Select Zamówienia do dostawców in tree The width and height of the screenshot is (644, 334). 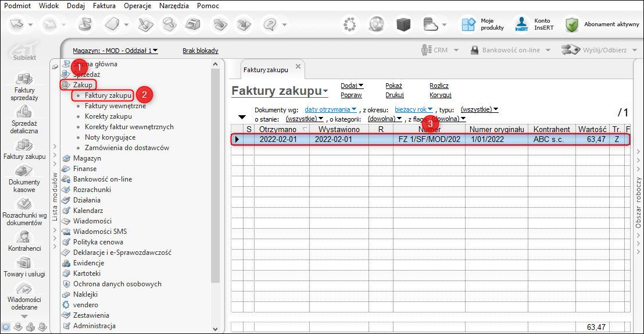(x=127, y=147)
